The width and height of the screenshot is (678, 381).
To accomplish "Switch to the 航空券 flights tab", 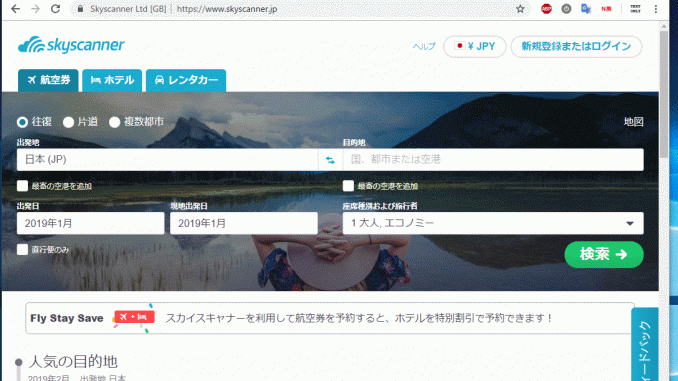I will click(x=48, y=80).
